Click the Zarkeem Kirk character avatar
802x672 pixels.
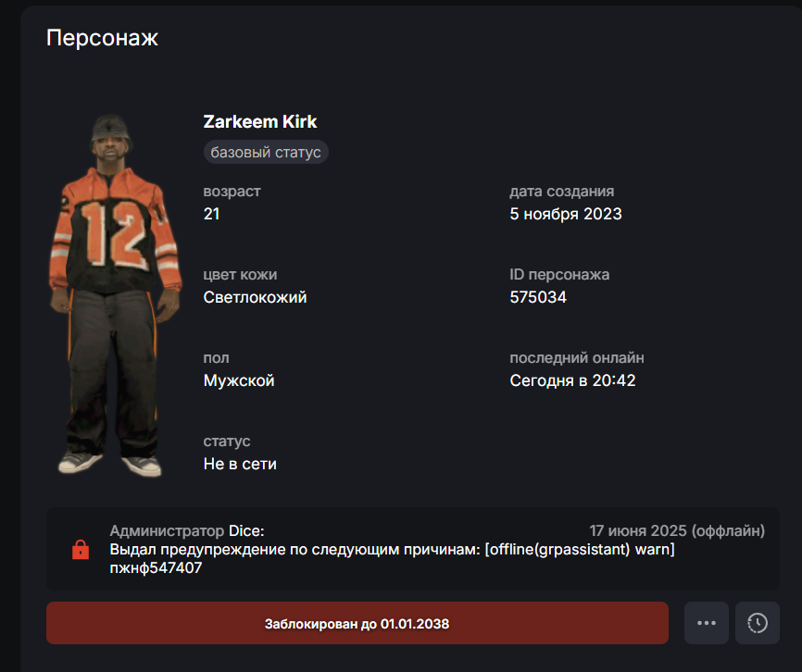(x=115, y=295)
